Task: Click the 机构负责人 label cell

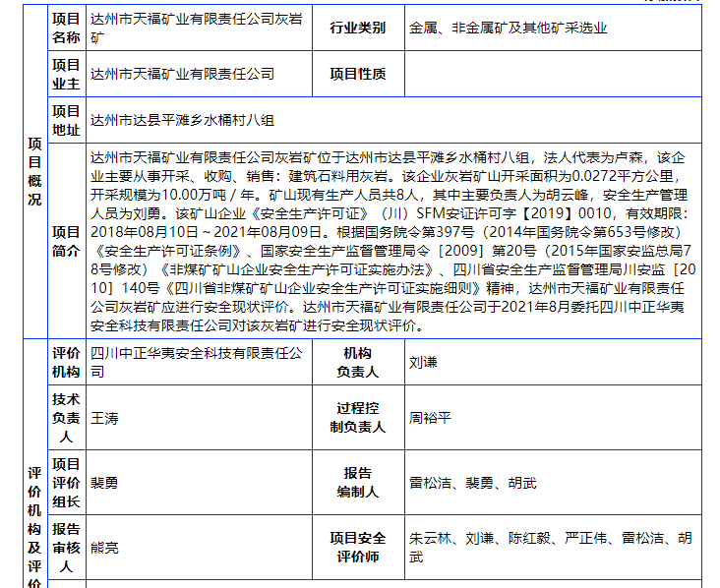Action: (x=357, y=362)
